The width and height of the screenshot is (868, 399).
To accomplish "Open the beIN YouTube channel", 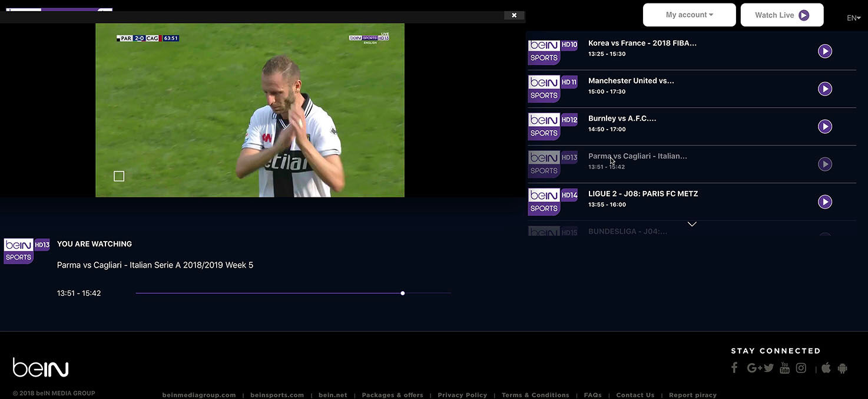I will click(x=784, y=368).
